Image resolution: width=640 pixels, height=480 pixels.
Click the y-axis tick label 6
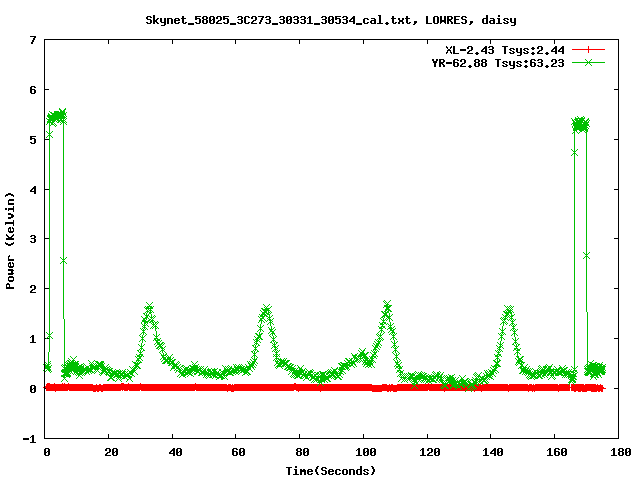(33, 90)
